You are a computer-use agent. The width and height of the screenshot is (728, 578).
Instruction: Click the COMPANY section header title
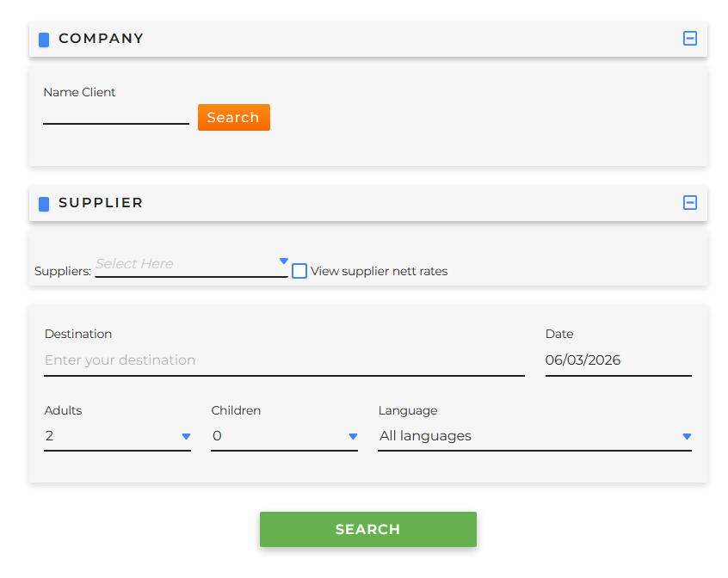(x=101, y=39)
